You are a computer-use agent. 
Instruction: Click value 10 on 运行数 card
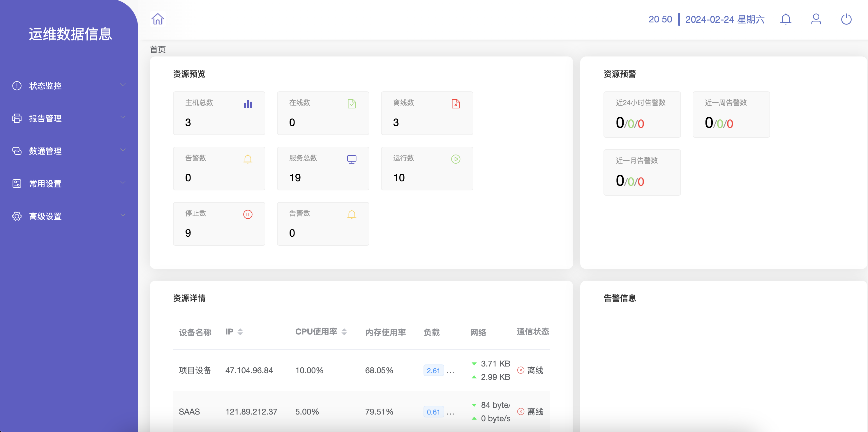399,178
